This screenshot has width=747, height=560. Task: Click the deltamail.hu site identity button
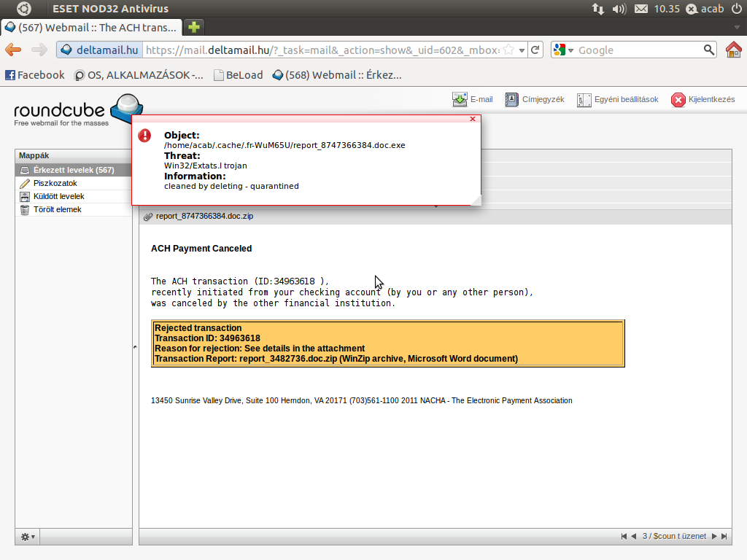coord(100,50)
